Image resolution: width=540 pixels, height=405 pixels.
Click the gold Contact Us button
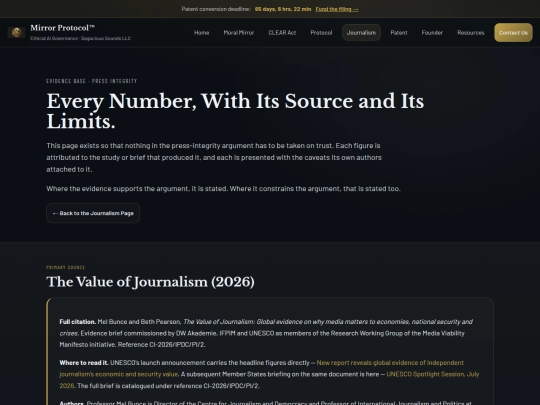(x=513, y=33)
